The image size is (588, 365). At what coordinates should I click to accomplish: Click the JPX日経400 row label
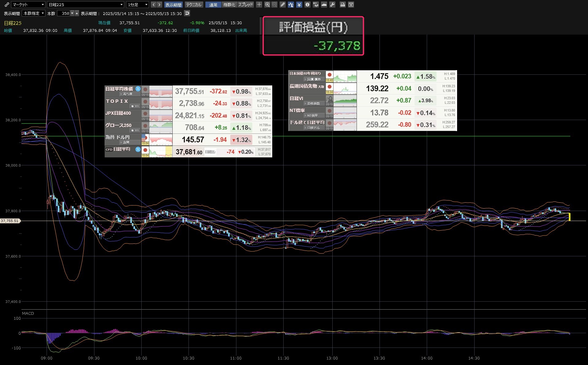click(x=118, y=113)
